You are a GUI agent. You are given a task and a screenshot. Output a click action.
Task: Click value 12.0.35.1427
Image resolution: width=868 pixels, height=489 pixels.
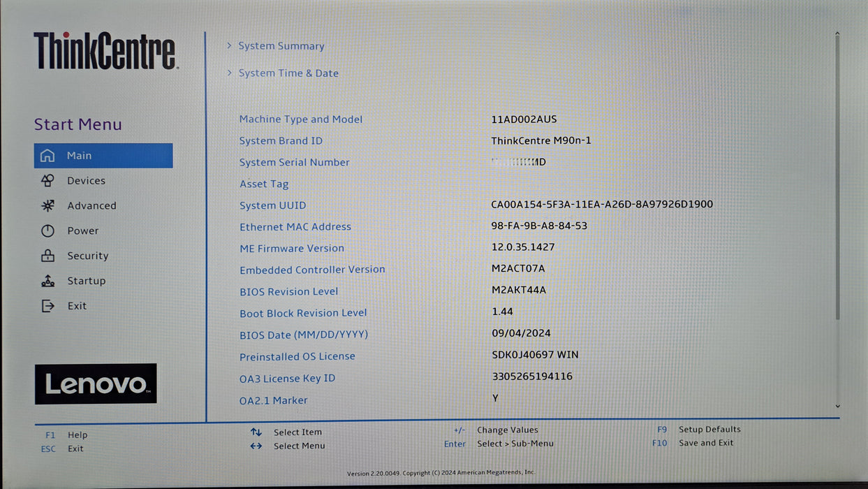click(523, 247)
